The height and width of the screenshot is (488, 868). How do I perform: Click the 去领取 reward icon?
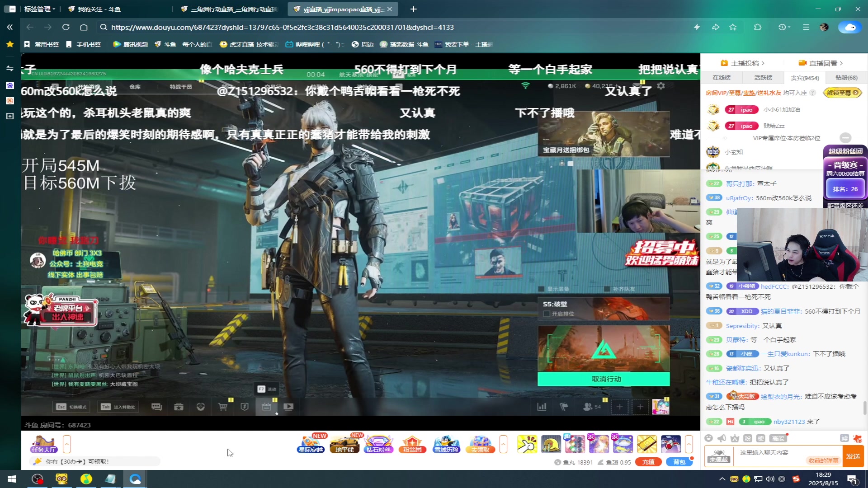480,444
